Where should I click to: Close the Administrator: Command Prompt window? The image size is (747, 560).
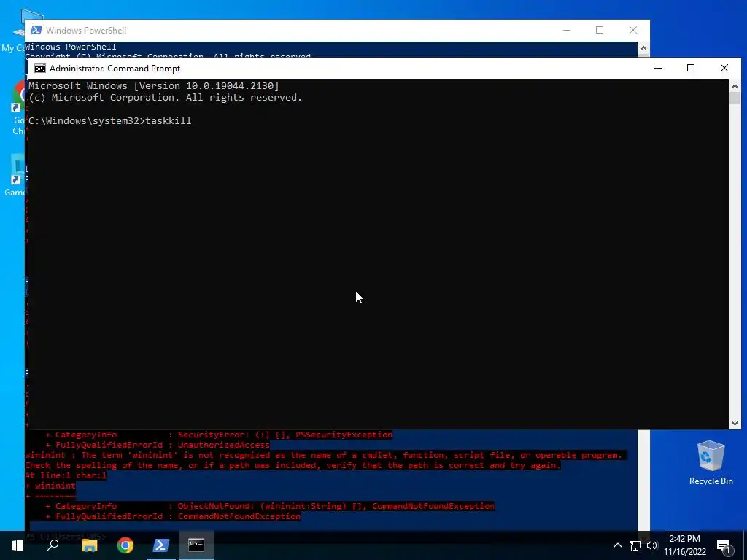click(724, 68)
